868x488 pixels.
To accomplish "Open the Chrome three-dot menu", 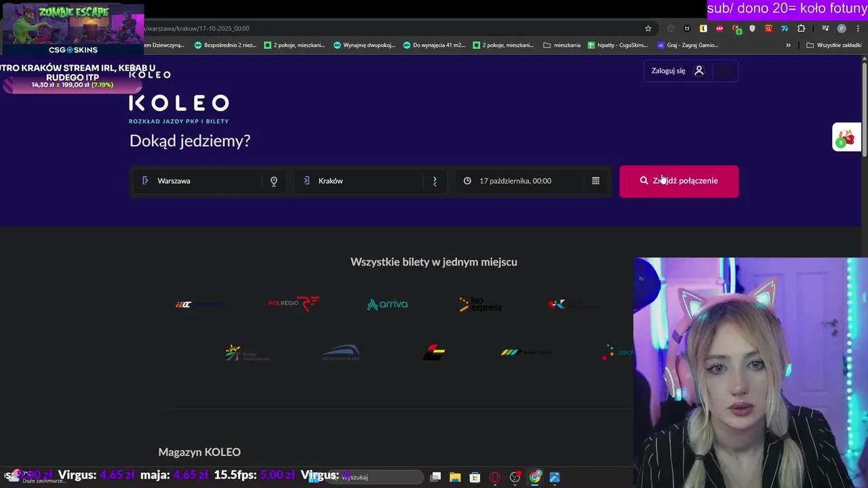I will 858,28.
